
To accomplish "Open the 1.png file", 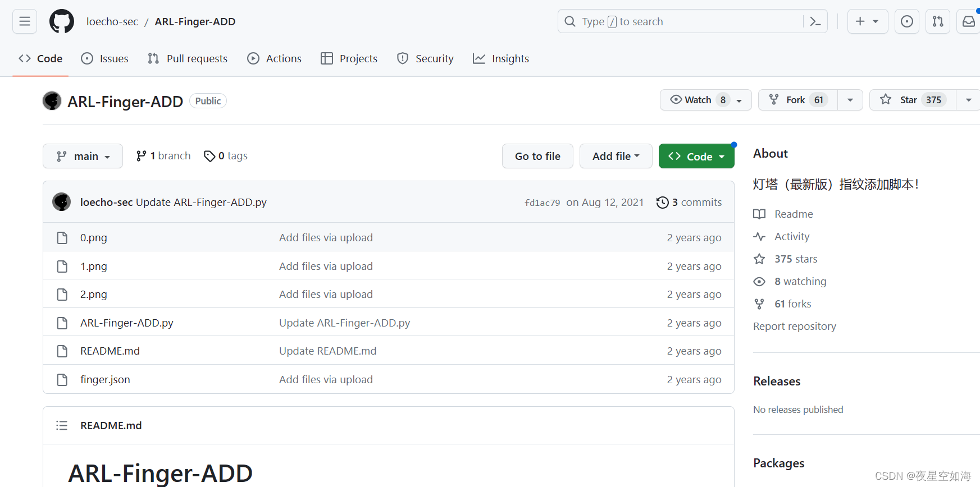I will point(94,267).
